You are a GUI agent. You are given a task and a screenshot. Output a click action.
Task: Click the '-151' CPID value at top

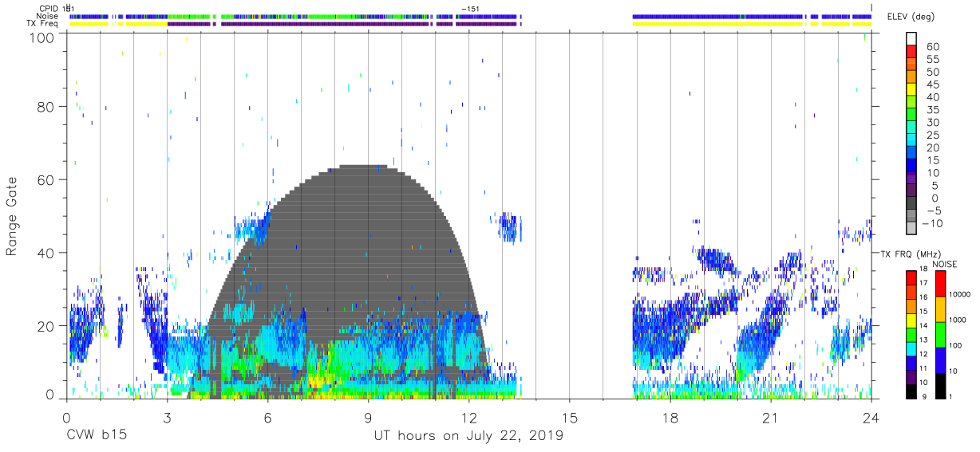pos(471,9)
